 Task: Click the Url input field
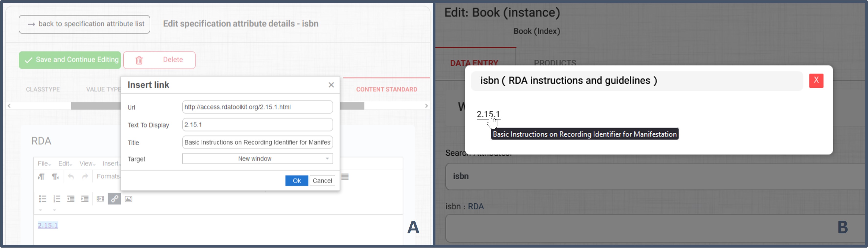pyautogui.click(x=257, y=107)
